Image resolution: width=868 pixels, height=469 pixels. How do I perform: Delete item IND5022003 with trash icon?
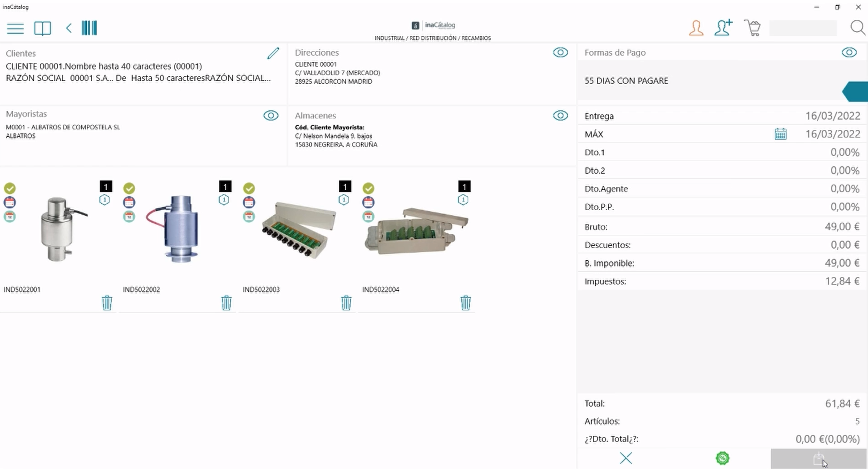tap(346, 302)
